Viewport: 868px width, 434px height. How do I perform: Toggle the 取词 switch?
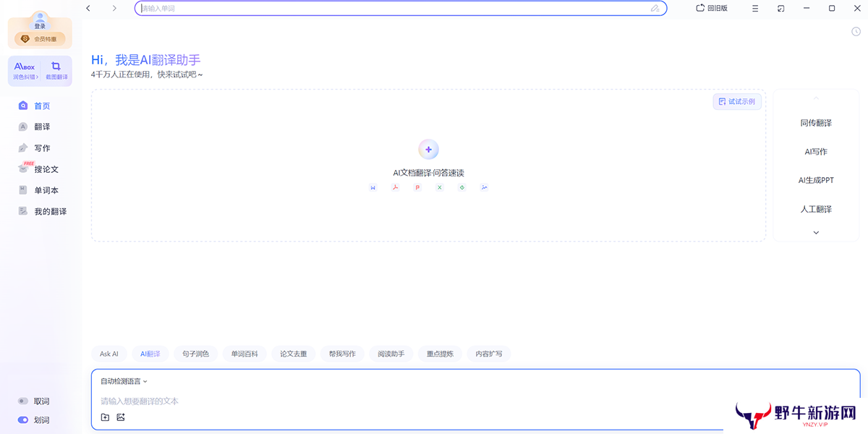point(23,401)
